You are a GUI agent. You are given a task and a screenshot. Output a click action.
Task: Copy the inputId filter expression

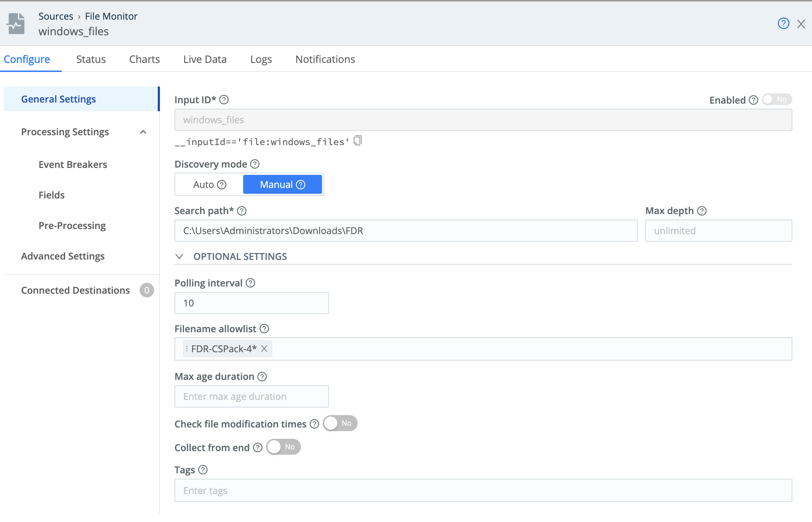pyautogui.click(x=358, y=141)
